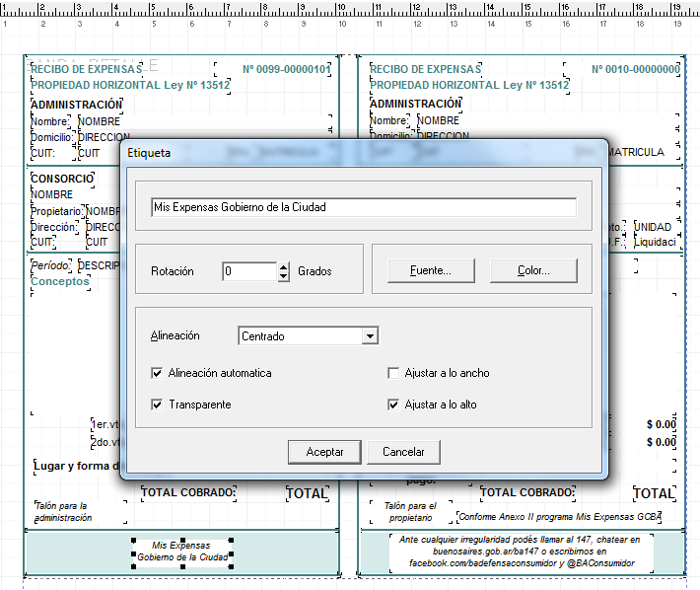Click the label text input field
Image resolution: width=700 pixels, height=590 pixels.
tap(363, 207)
